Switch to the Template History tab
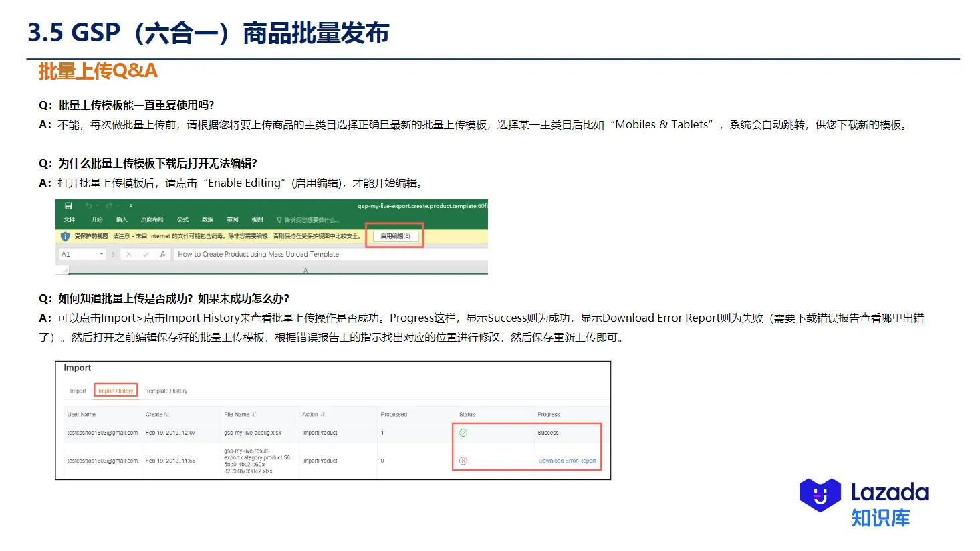Screen dimensions: 980x551 tap(167, 390)
